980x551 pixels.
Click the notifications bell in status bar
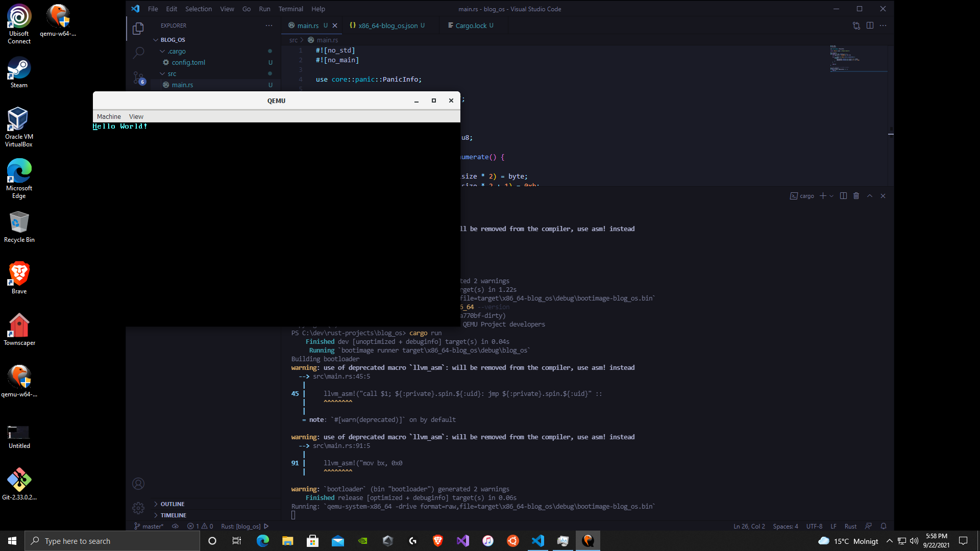[884, 526]
